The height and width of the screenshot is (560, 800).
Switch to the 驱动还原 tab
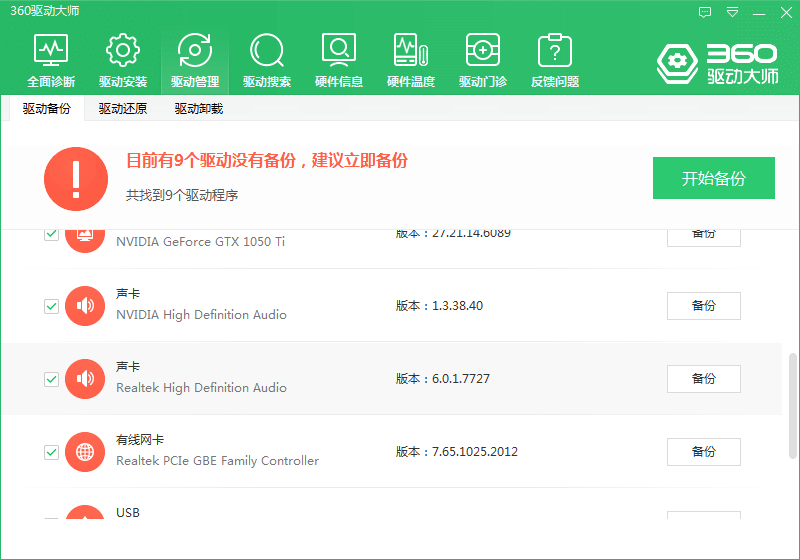click(122, 108)
